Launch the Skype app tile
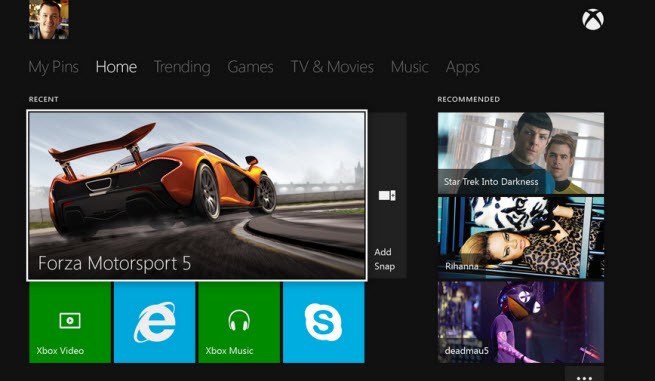 [324, 323]
